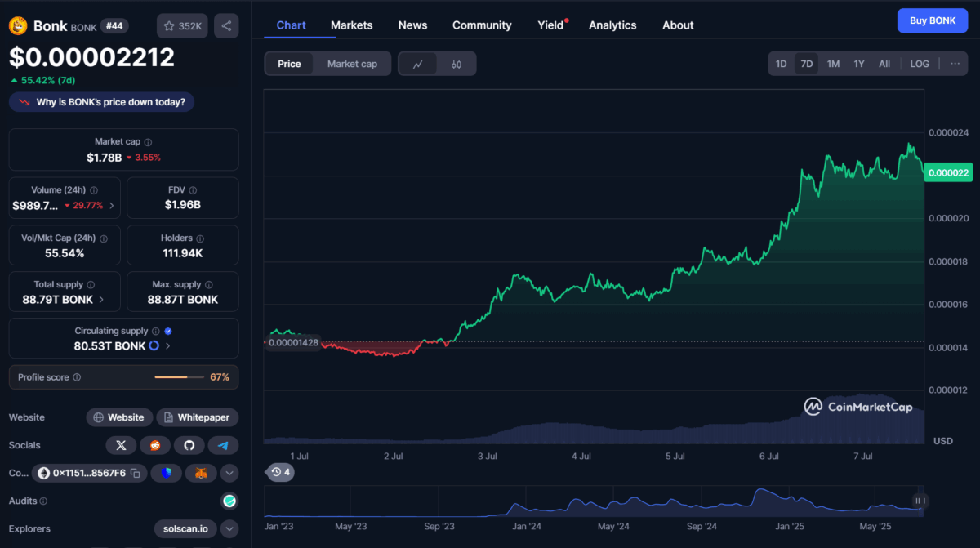The image size is (980, 548).
Task: Click the chart events marker showing 4
Action: (282, 472)
